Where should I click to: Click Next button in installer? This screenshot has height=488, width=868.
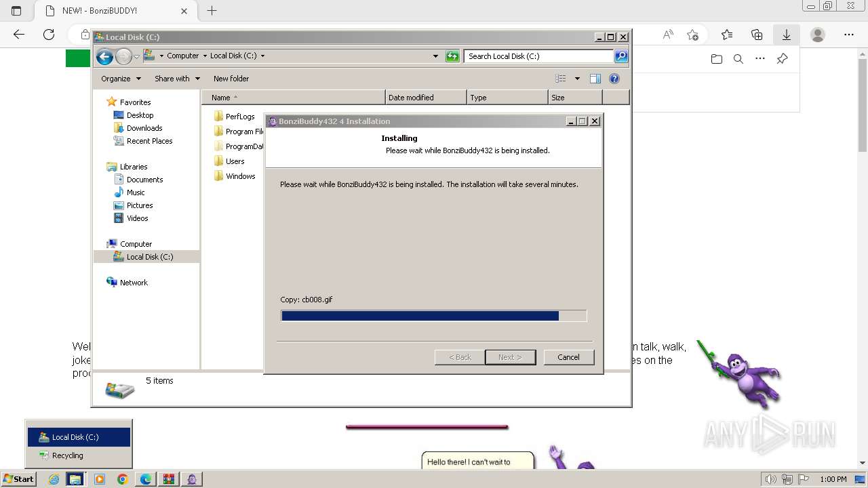coord(510,357)
